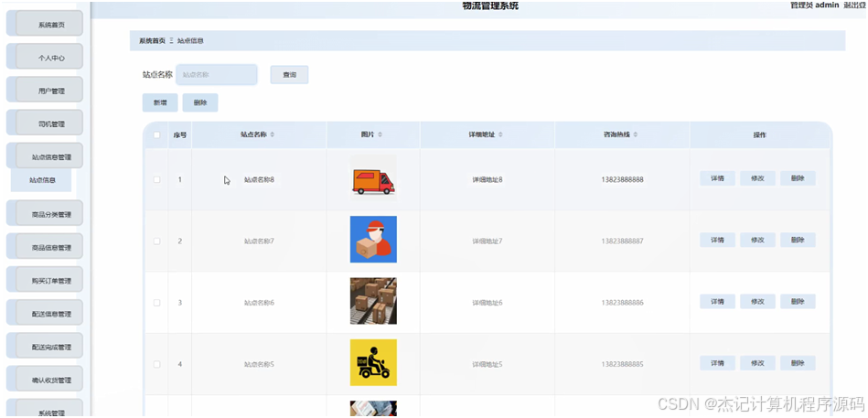Click the 删除 batch delete button

(200, 102)
